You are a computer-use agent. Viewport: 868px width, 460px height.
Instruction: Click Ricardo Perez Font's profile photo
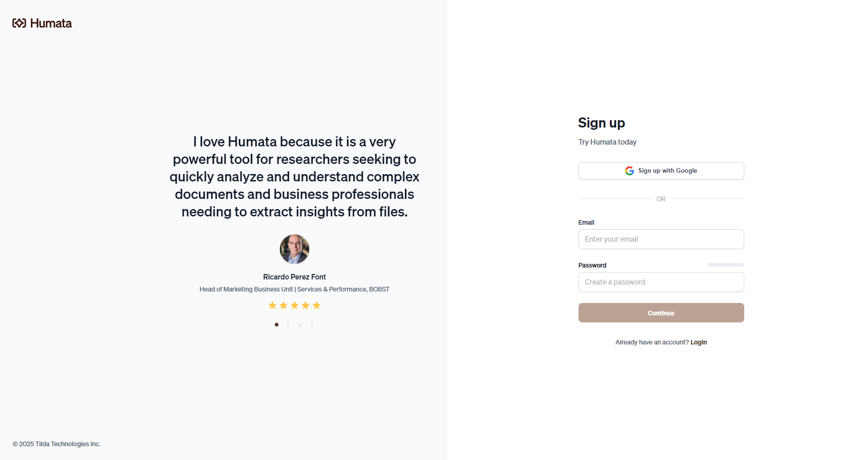pos(295,249)
